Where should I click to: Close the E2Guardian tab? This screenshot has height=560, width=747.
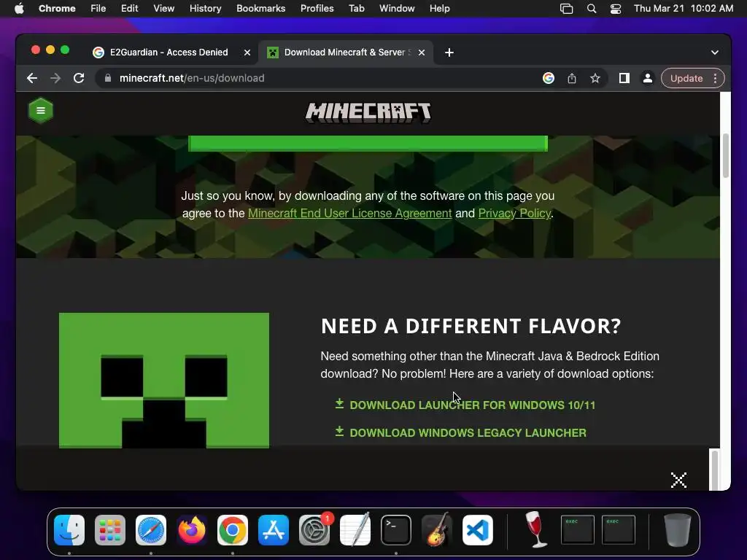pos(247,52)
